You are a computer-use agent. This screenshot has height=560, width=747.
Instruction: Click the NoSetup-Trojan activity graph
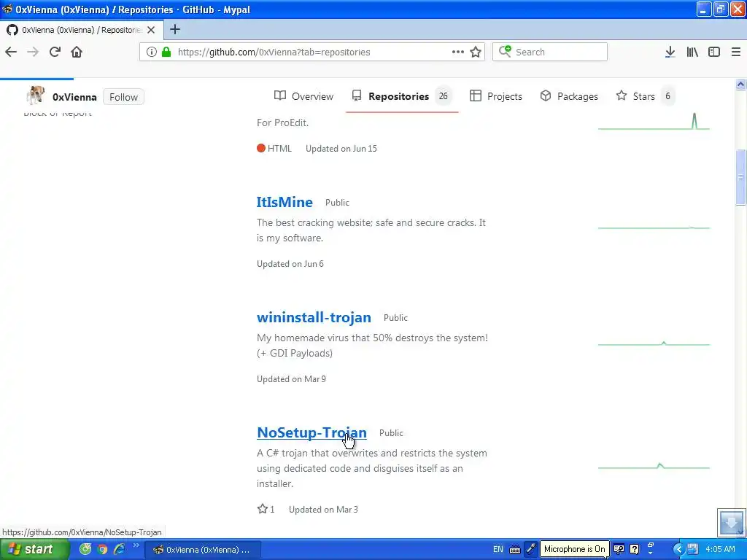point(654,466)
